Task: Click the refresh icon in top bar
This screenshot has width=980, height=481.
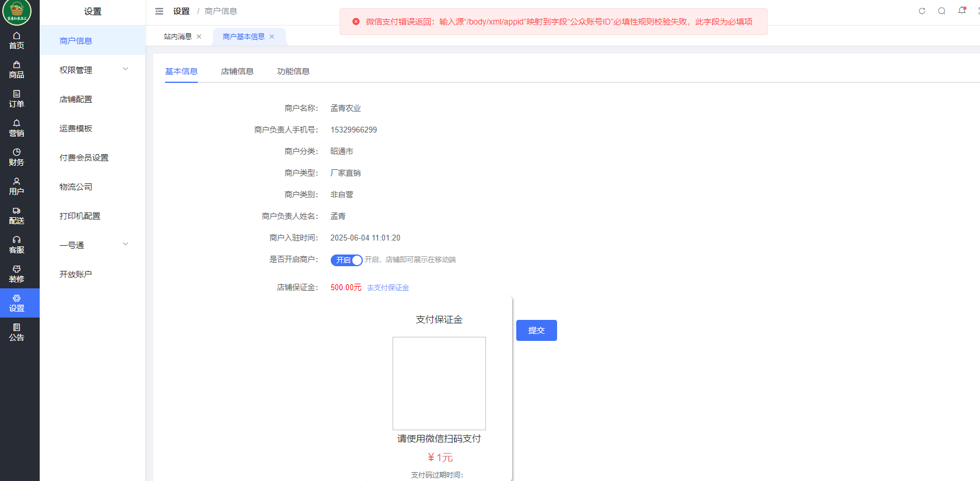Action: click(922, 11)
